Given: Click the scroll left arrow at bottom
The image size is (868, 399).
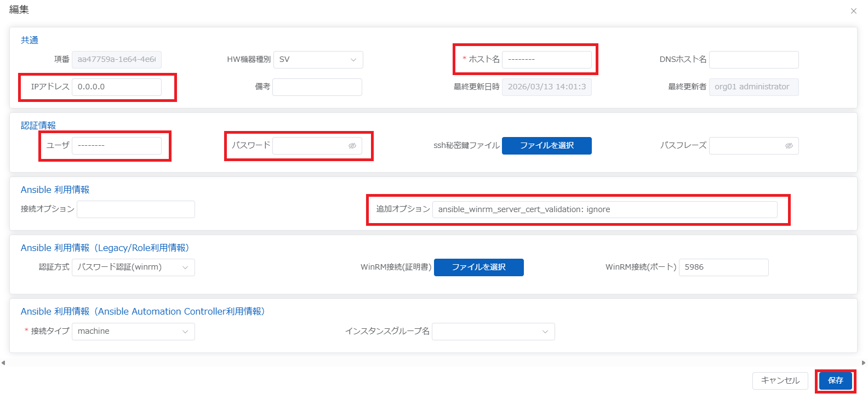Looking at the screenshot, I should [x=3, y=363].
